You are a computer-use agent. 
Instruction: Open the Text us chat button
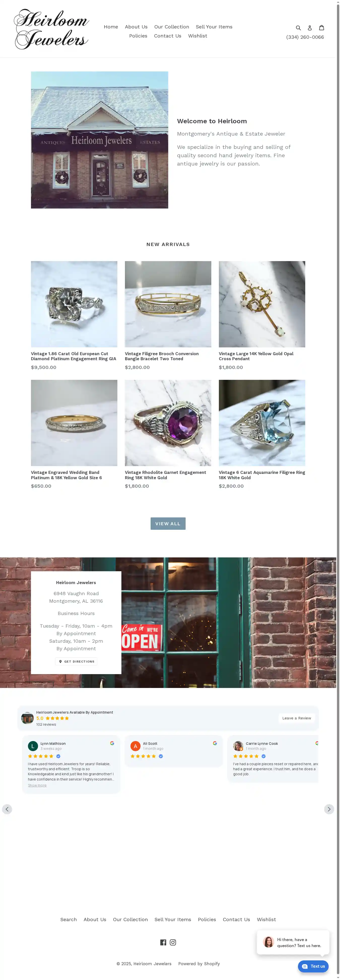313,966
